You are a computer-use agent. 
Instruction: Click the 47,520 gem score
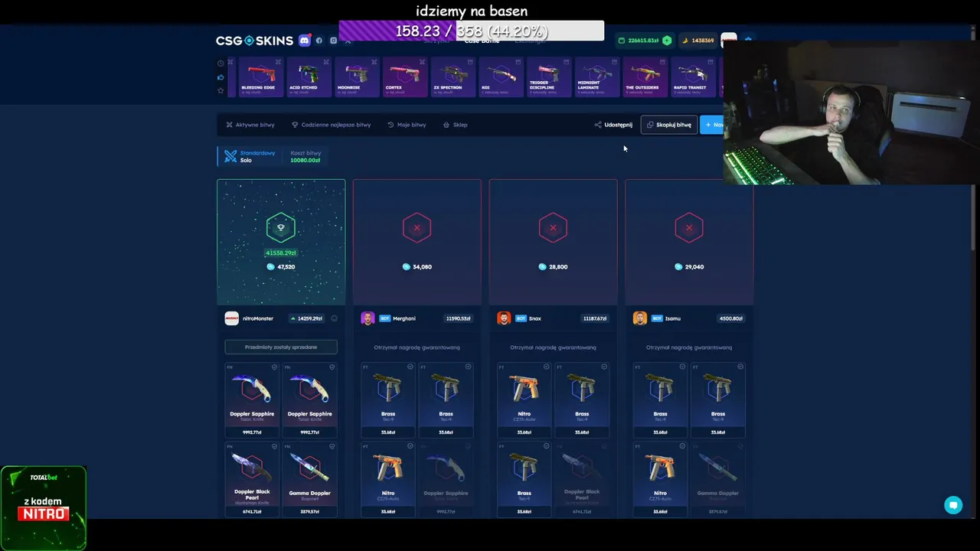[x=281, y=267]
